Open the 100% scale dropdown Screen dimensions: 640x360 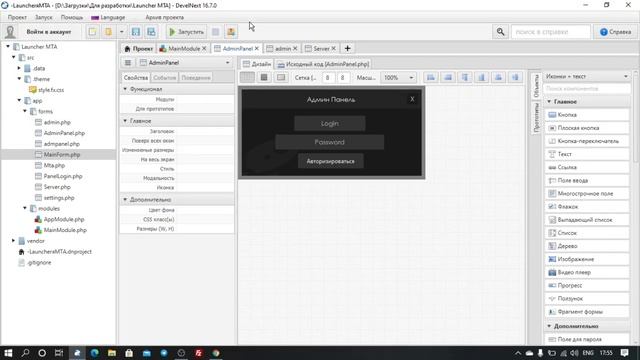(x=398, y=77)
